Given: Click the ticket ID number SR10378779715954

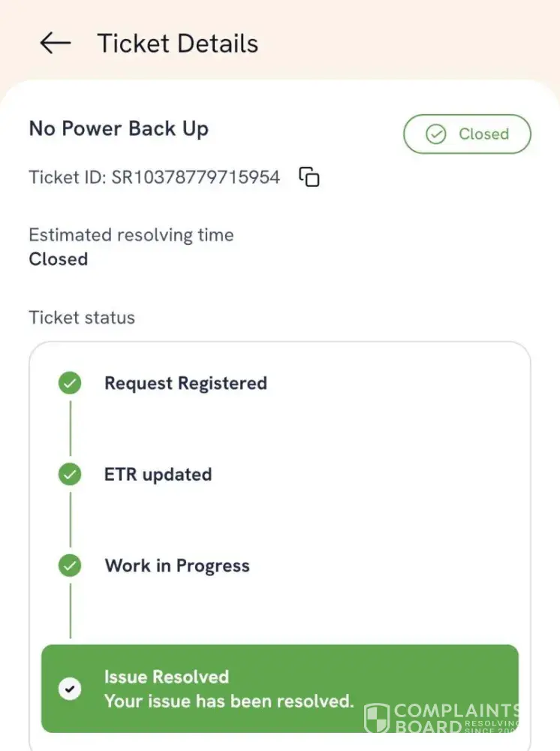Looking at the screenshot, I should 195,177.
